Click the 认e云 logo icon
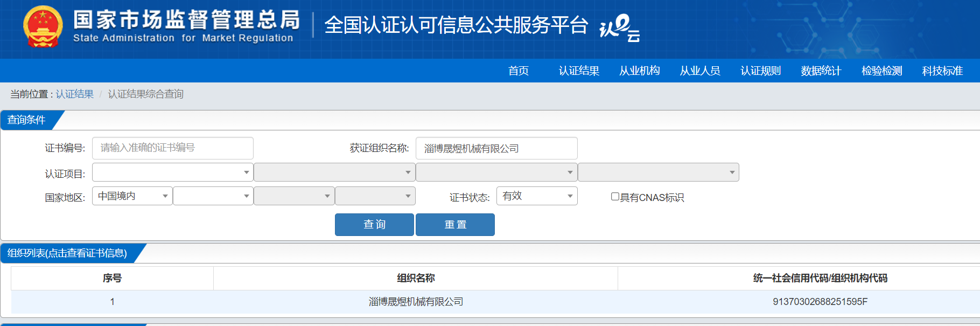Viewport: 980px width, 326px height. [x=620, y=28]
